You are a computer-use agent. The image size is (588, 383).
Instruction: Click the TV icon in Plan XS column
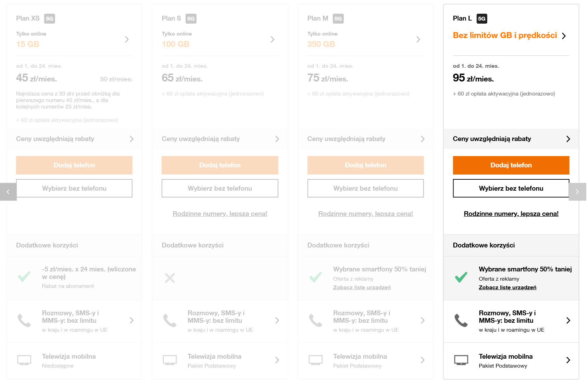click(x=24, y=360)
